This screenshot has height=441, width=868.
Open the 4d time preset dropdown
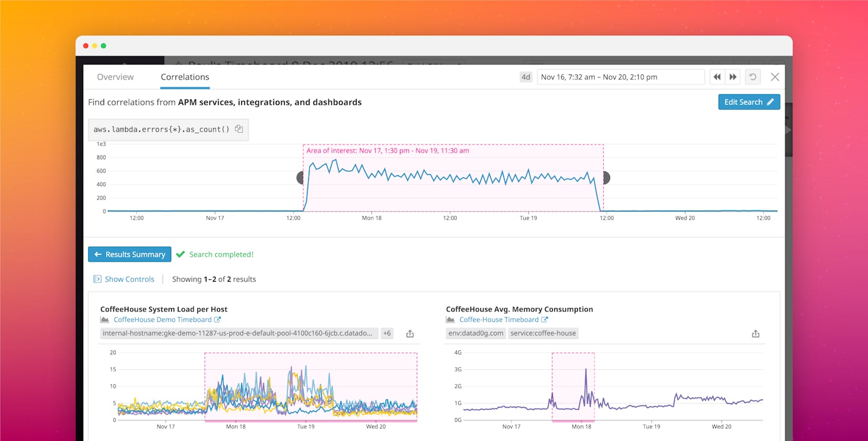(525, 76)
